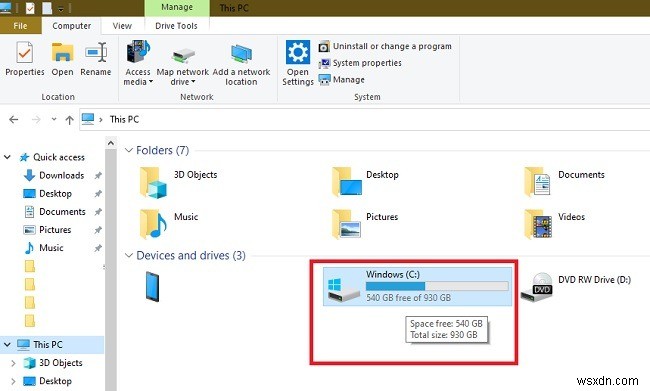The image size is (650, 391).
Task: Click the pin icon beside Downloads
Action: pos(98,176)
